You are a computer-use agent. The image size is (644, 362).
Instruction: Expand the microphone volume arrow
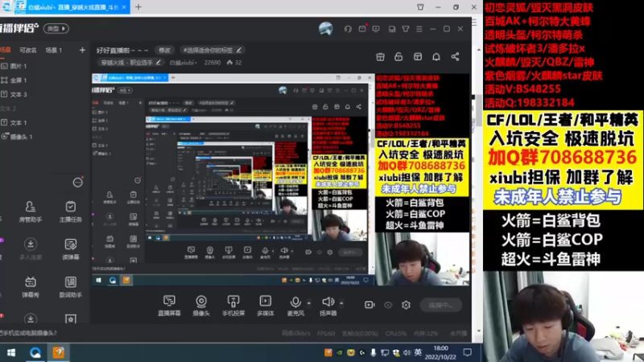click(x=309, y=303)
